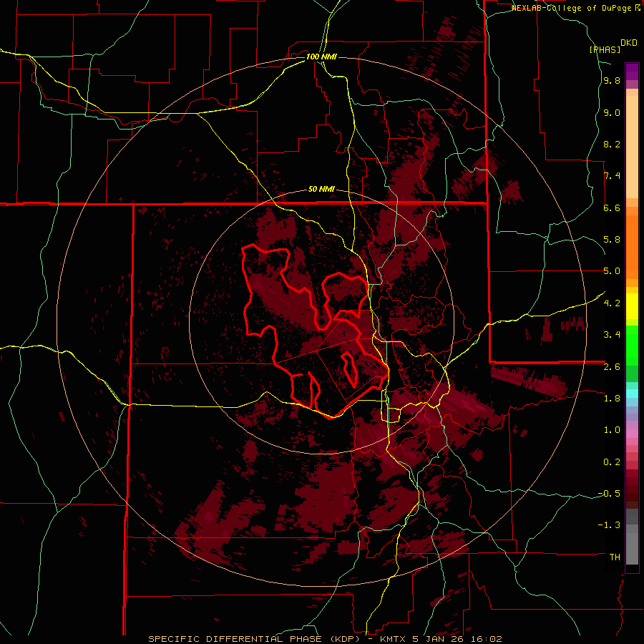
Task: Click the 50 NMI range ring label
Action: 321,190
